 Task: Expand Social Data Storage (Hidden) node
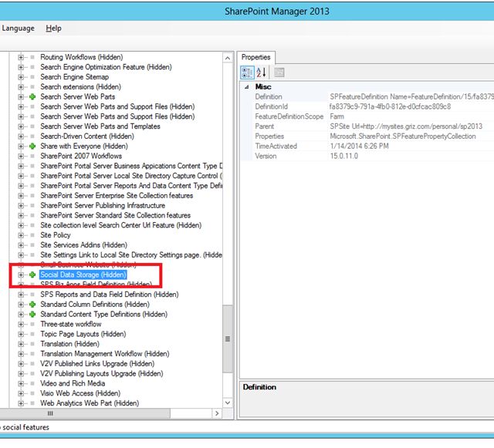tap(21, 275)
